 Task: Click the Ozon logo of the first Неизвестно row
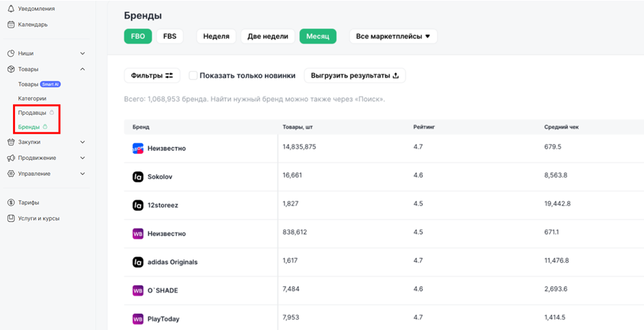pos(138,149)
